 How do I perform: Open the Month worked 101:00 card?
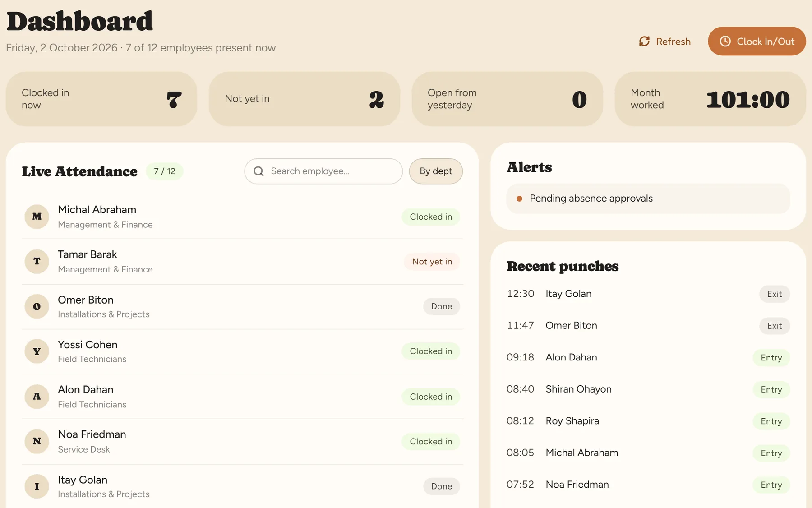tap(710, 99)
